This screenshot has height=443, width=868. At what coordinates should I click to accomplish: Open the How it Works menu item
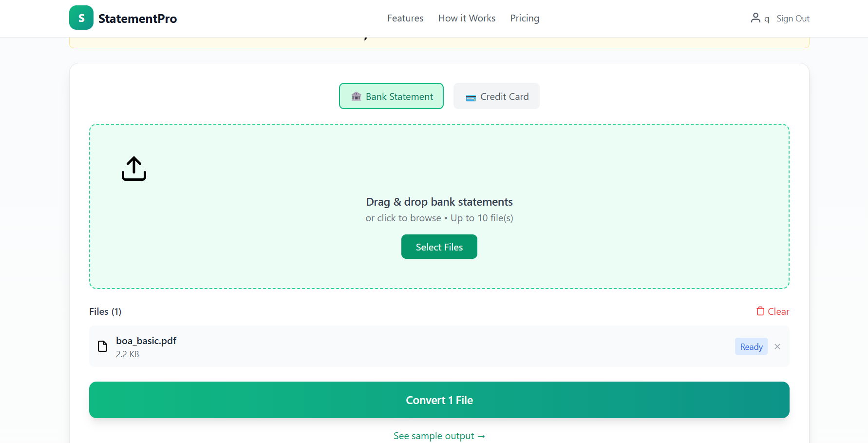click(466, 18)
